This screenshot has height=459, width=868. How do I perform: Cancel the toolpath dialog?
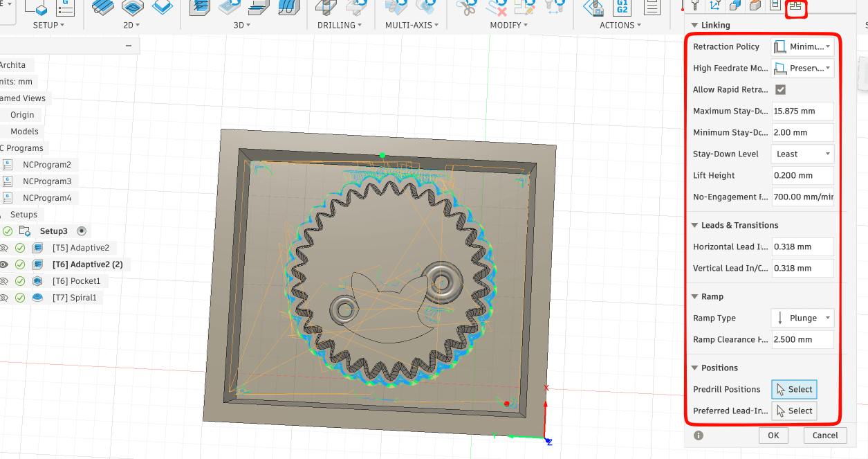click(825, 435)
